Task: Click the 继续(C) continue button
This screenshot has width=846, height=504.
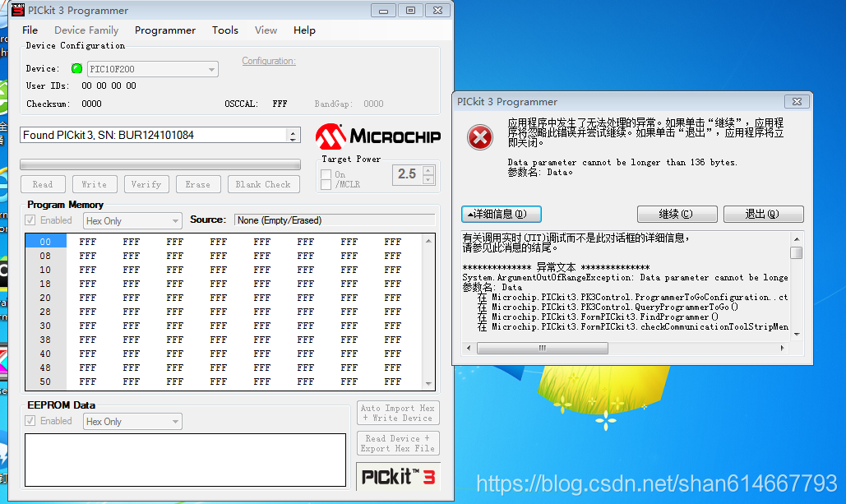Action: (x=677, y=215)
